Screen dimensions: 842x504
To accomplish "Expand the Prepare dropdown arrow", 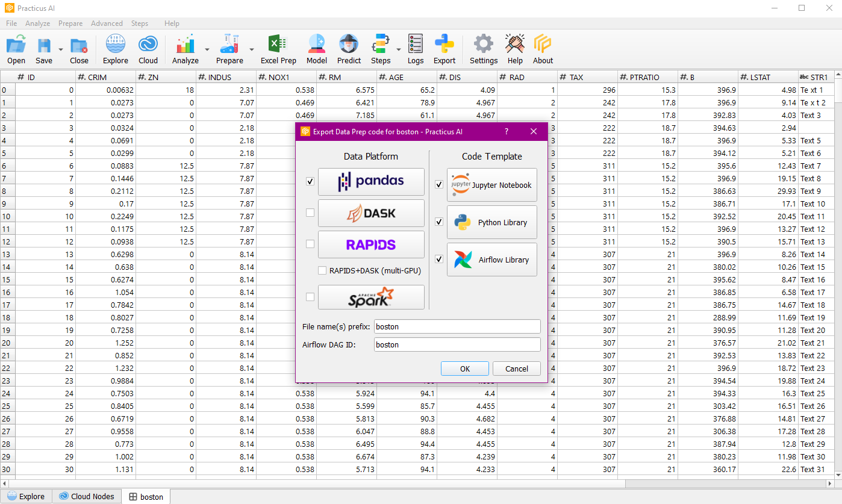I will point(251,49).
